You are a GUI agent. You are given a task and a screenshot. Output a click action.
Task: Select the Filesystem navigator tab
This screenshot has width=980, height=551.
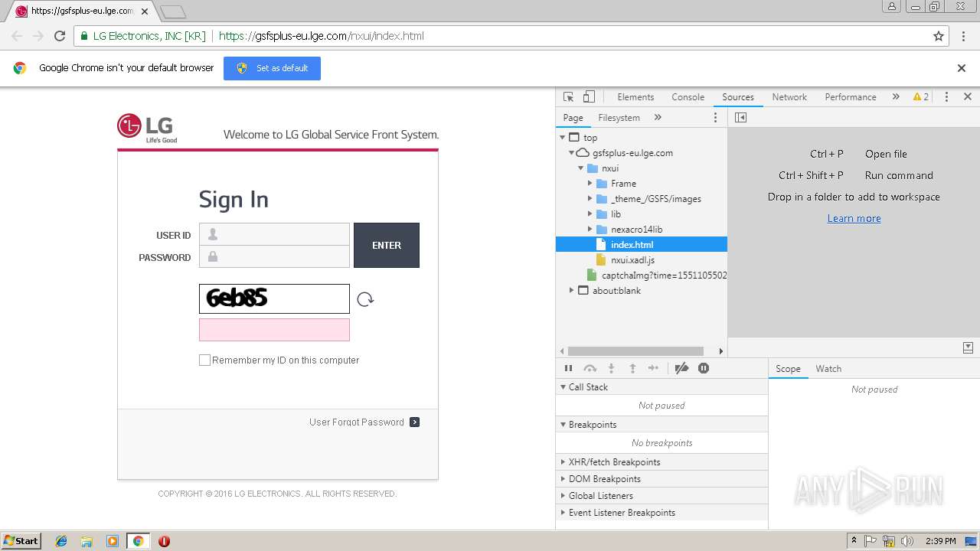coord(619,118)
